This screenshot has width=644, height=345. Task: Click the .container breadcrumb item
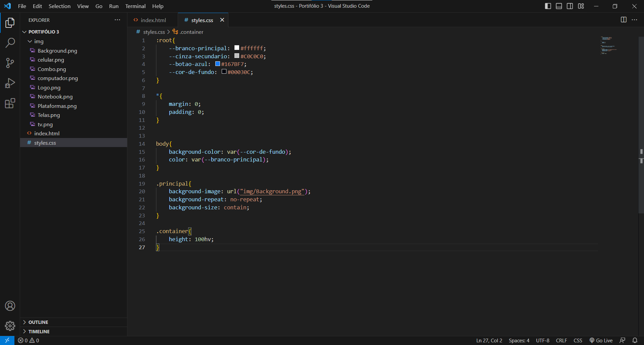tap(188, 32)
